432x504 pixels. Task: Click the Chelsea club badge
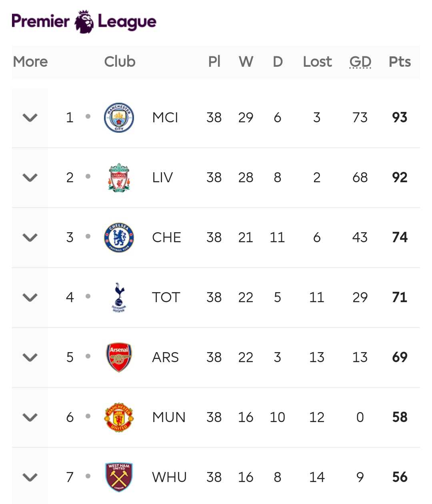[x=119, y=237]
